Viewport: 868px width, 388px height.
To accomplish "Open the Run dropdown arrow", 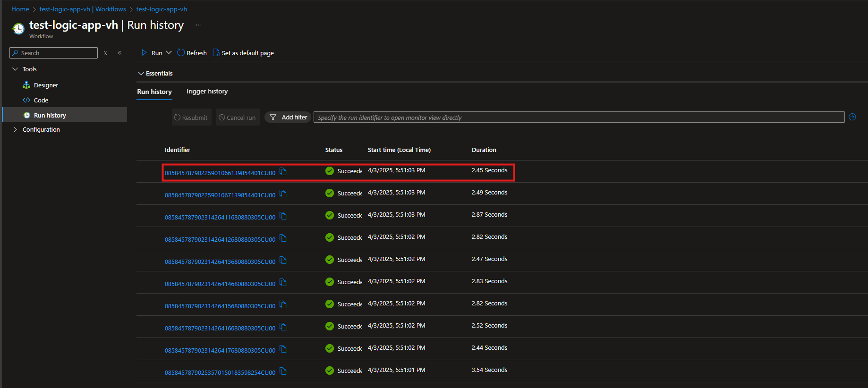I will [169, 53].
